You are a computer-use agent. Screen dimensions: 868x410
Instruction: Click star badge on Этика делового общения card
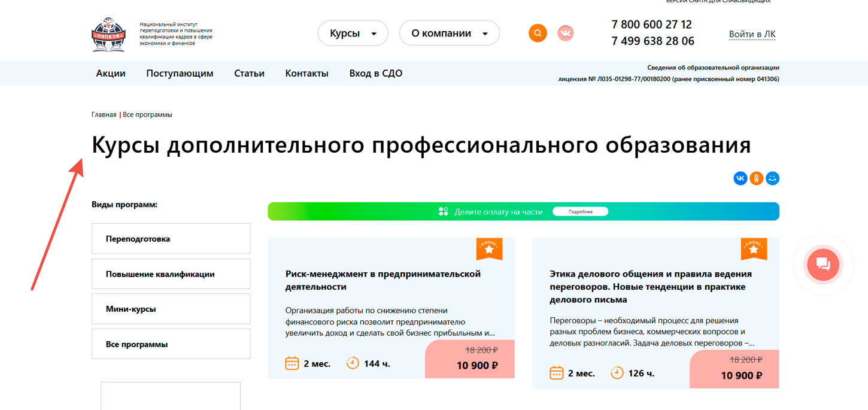point(754,249)
